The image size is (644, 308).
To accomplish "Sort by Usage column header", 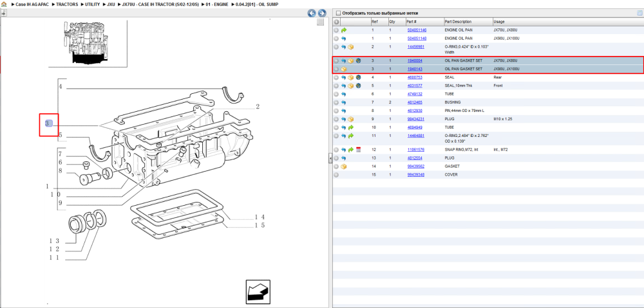I will point(499,22).
